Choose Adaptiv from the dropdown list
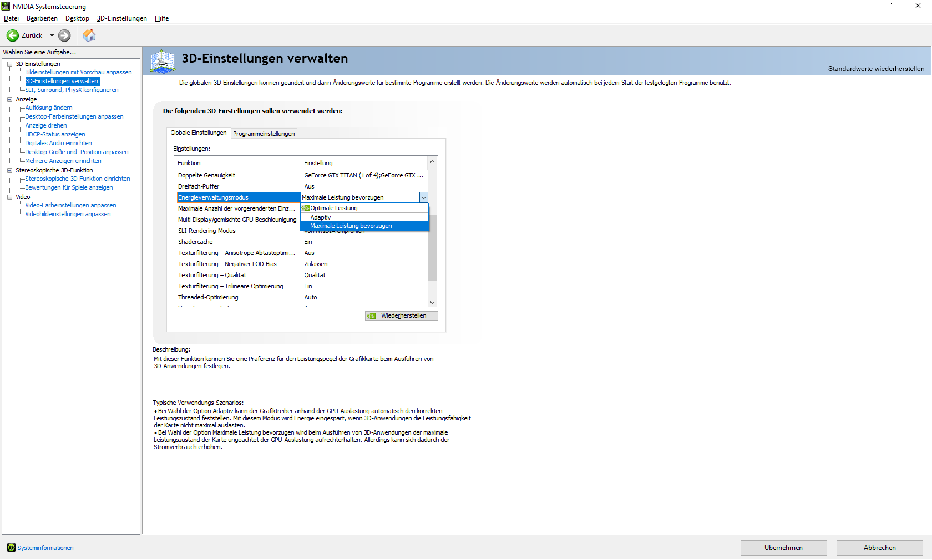 point(364,217)
